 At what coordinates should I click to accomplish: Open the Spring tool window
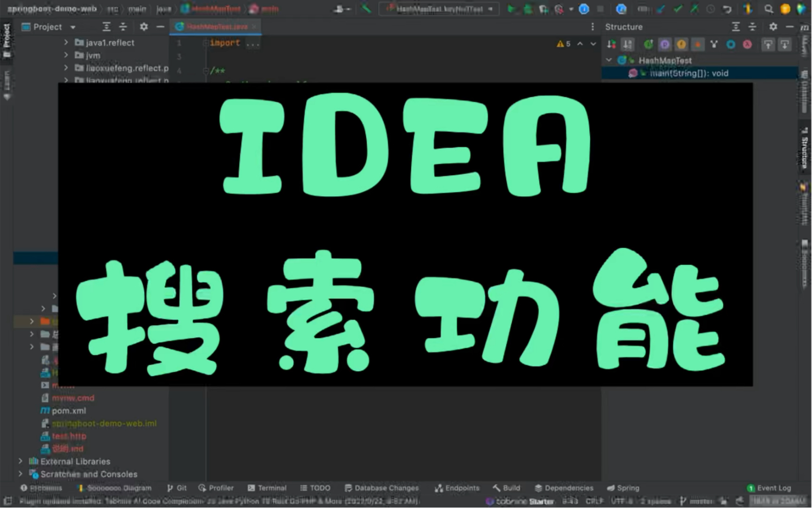point(623,488)
